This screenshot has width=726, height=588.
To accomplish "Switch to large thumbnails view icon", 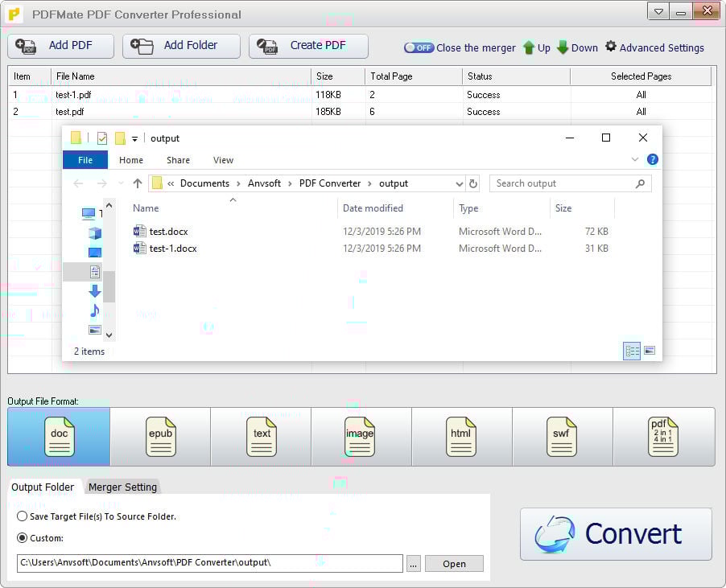I will (x=650, y=350).
